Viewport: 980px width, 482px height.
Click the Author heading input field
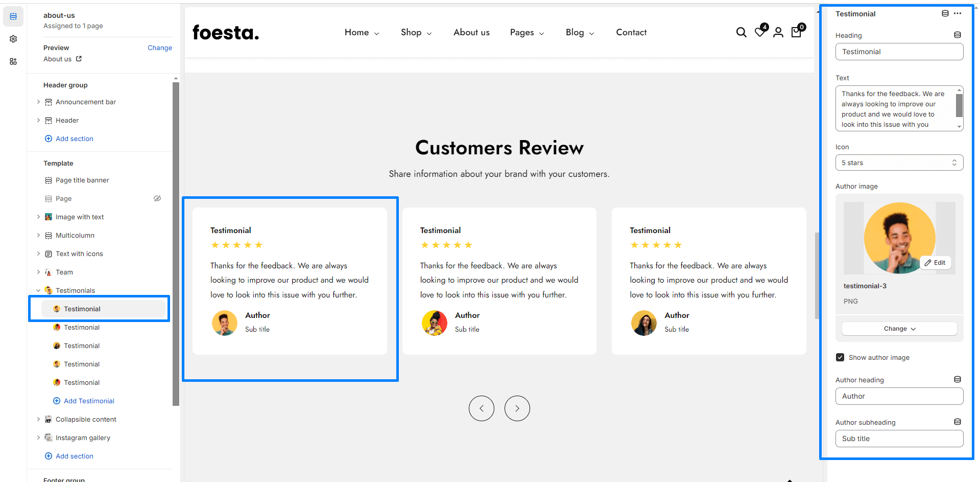(x=899, y=396)
